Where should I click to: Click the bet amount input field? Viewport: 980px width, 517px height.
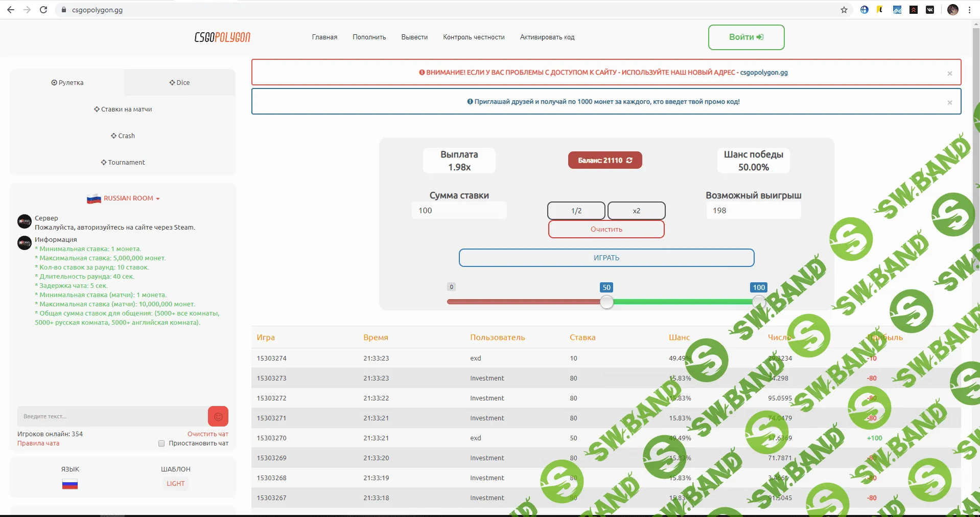click(459, 211)
